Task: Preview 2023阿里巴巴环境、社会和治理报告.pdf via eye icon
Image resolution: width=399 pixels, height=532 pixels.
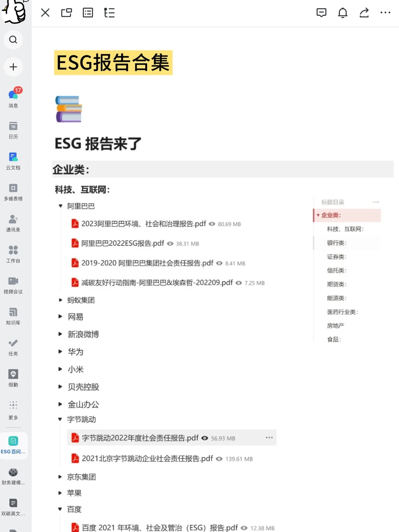Action: coord(212,224)
